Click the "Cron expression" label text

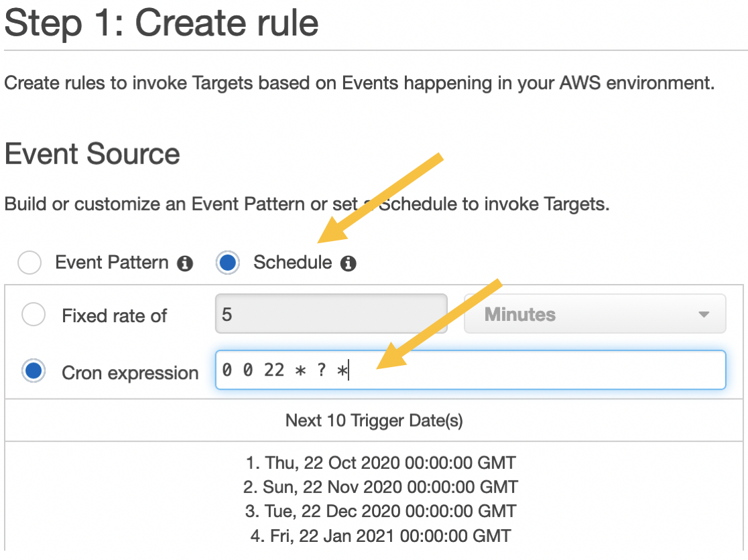[x=130, y=372]
